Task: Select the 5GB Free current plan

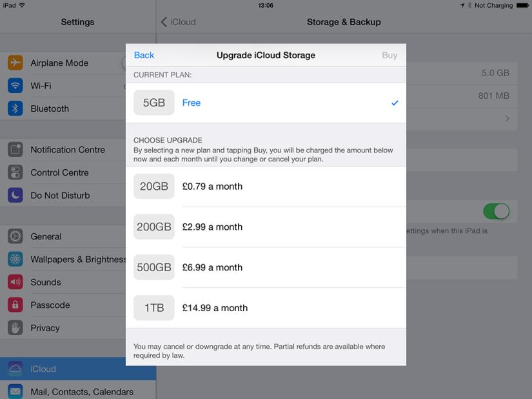Action: [x=266, y=103]
